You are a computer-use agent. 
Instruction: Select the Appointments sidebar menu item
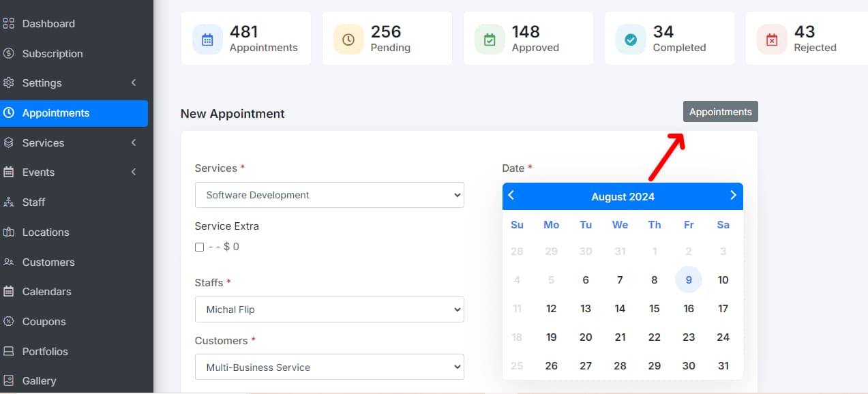56,113
